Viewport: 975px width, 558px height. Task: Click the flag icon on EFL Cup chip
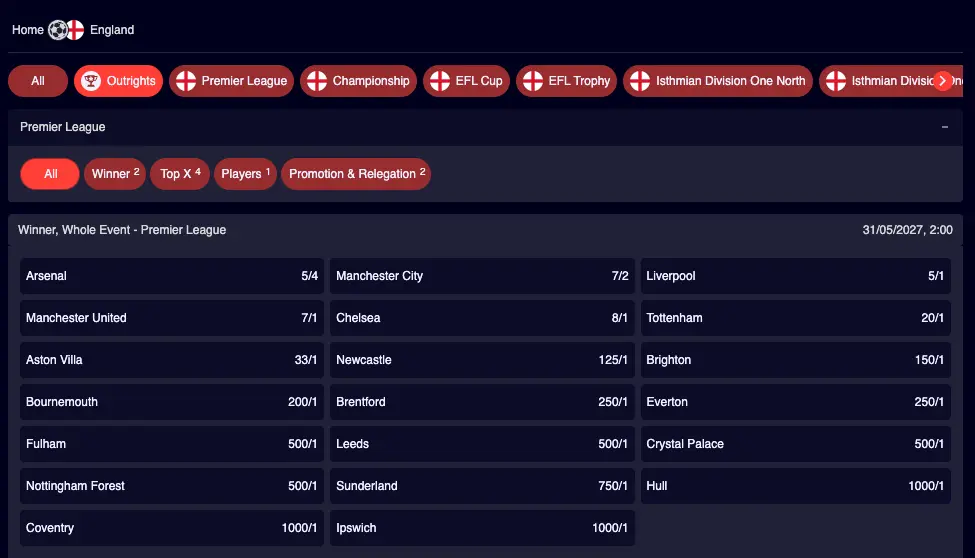coord(440,81)
